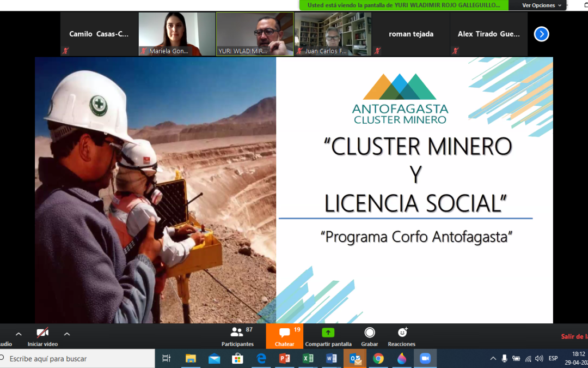The image size is (588, 368).
Task: Click green screen-share notification banner
Action: coord(403,5)
